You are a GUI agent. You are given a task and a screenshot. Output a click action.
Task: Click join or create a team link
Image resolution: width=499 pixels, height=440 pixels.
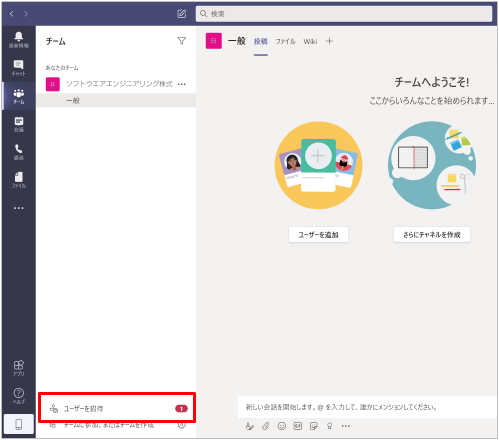109,425
